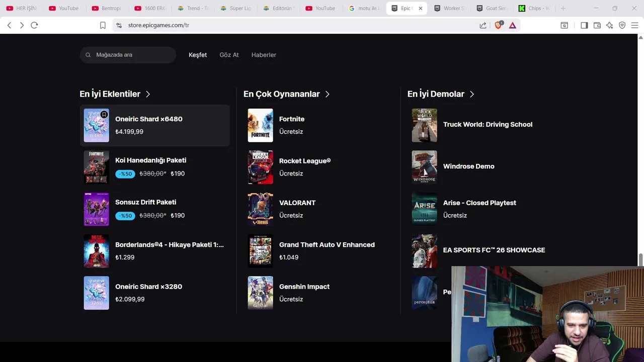Open the VALORANT game thumbnail

pyautogui.click(x=261, y=209)
